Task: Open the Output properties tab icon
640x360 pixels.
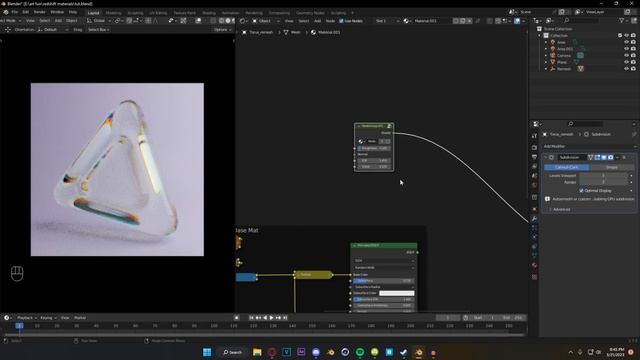Action: point(534,157)
